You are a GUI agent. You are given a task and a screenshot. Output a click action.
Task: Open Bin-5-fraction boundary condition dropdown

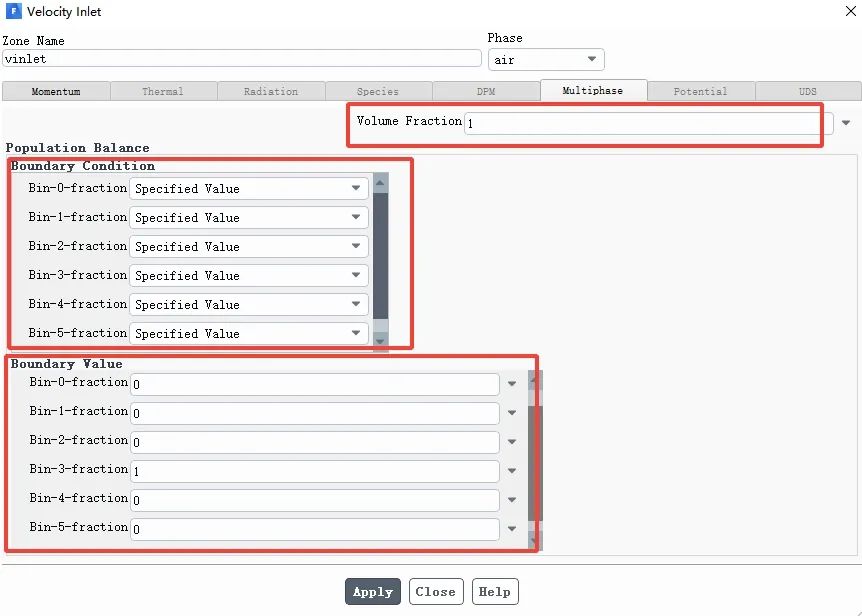point(248,333)
